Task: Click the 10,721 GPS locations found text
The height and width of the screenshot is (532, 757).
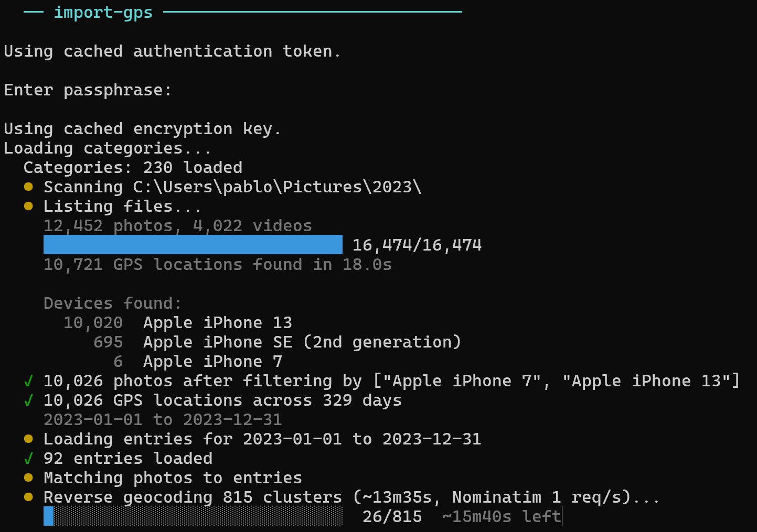Action: coord(217,265)
